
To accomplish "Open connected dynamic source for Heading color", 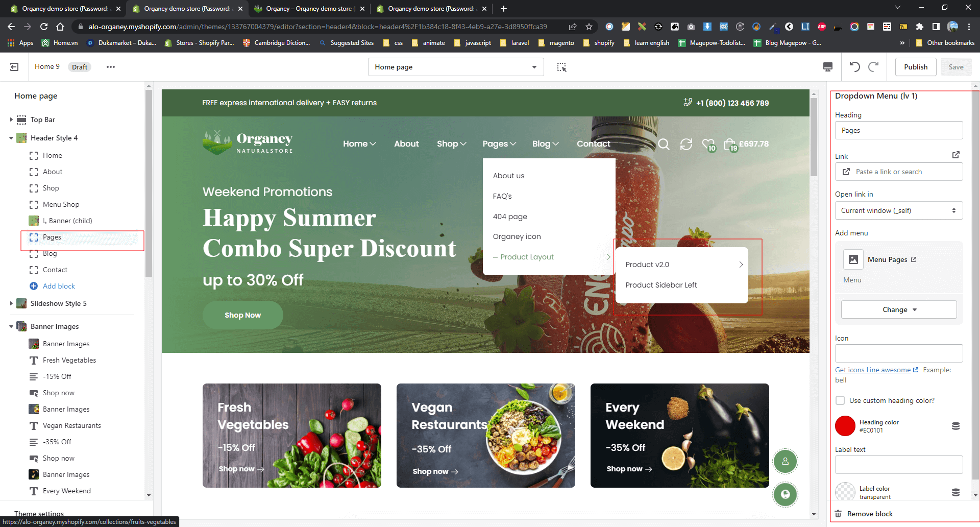I will (955, 426).
